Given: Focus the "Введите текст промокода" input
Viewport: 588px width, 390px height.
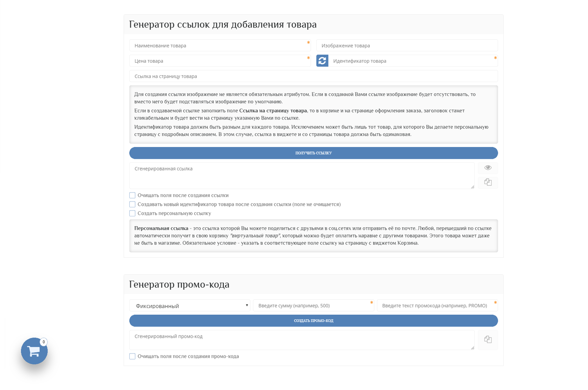Looking at the screenshot, I should click(x=437, y=306).
